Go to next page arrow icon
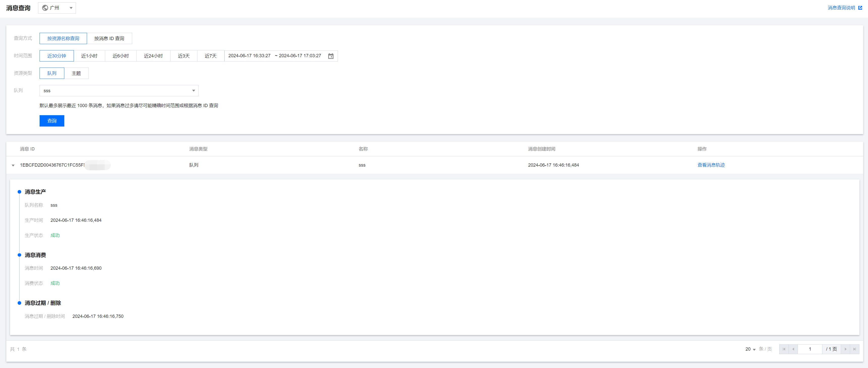Viewport: 868px width, 368px height. [845, 349]
